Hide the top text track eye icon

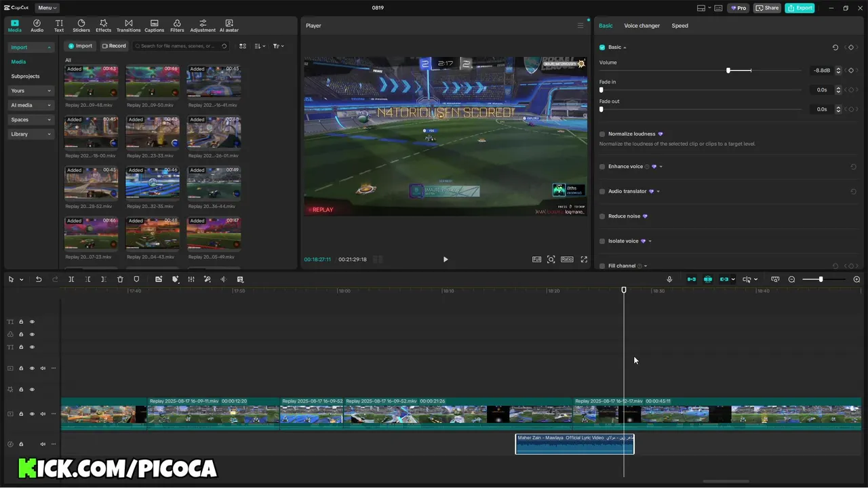point(32,322)
